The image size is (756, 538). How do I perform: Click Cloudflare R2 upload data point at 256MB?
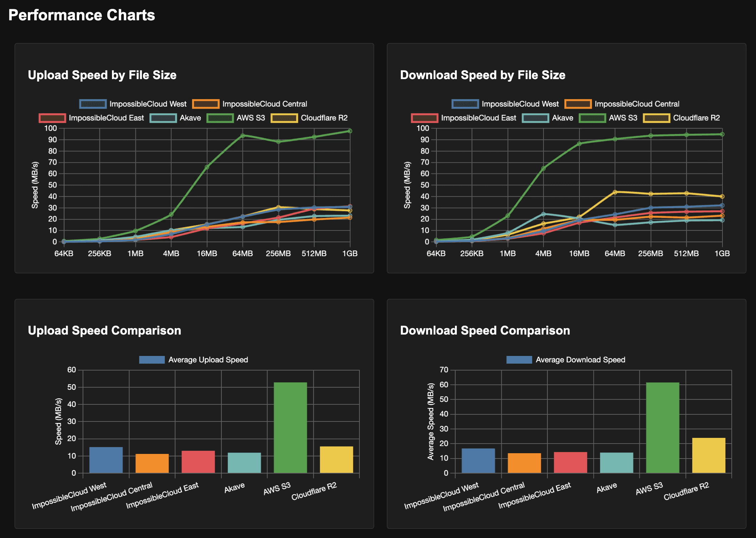pos(279,207)
